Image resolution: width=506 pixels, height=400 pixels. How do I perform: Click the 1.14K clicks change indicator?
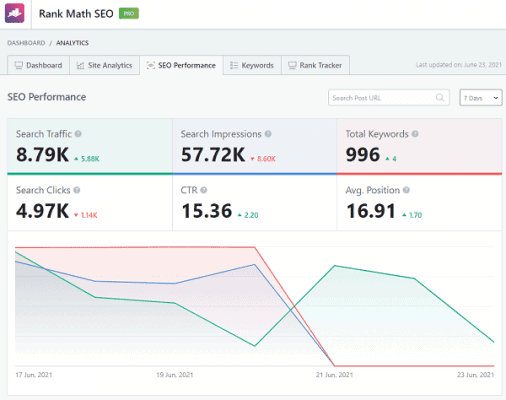[86, 215]
